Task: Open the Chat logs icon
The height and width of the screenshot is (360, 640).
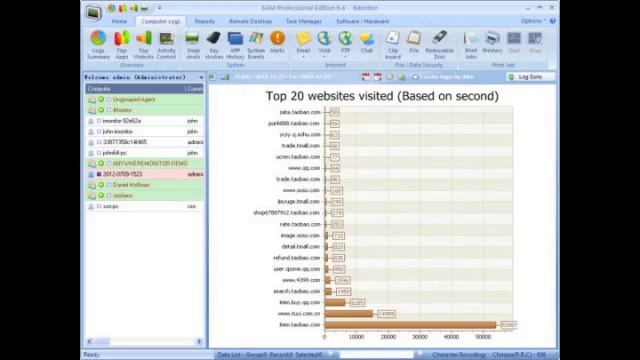Action: (367, 38)
